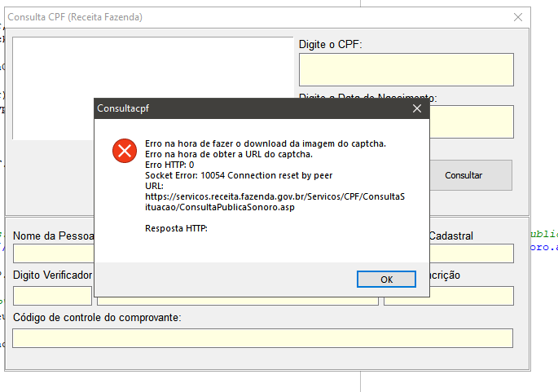Click the red error icon in dialog

point(125,151)
